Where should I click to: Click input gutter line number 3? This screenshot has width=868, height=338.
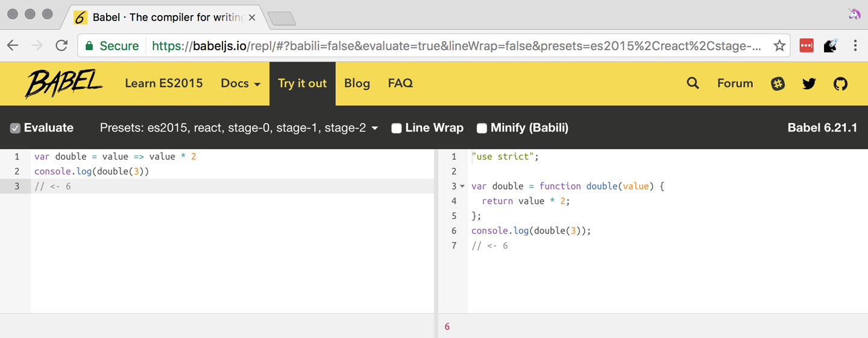(x=17, y=187)
